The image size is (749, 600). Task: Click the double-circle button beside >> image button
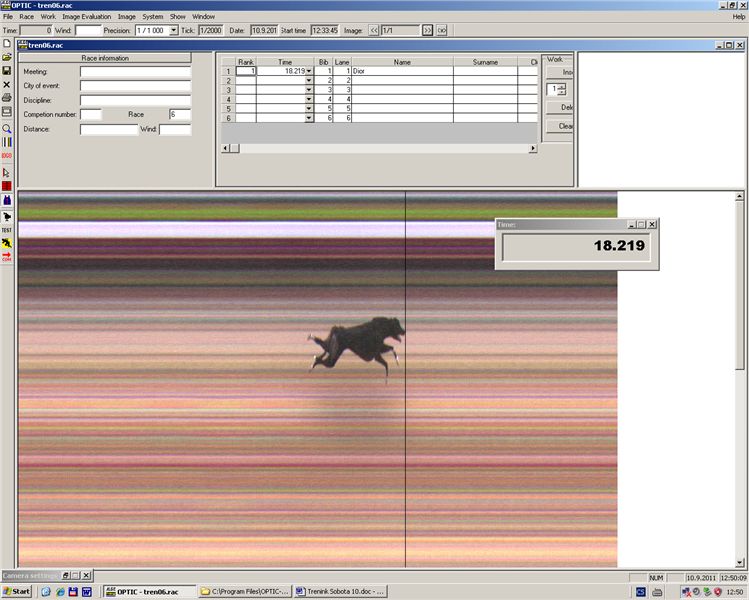tap(442, 30)
